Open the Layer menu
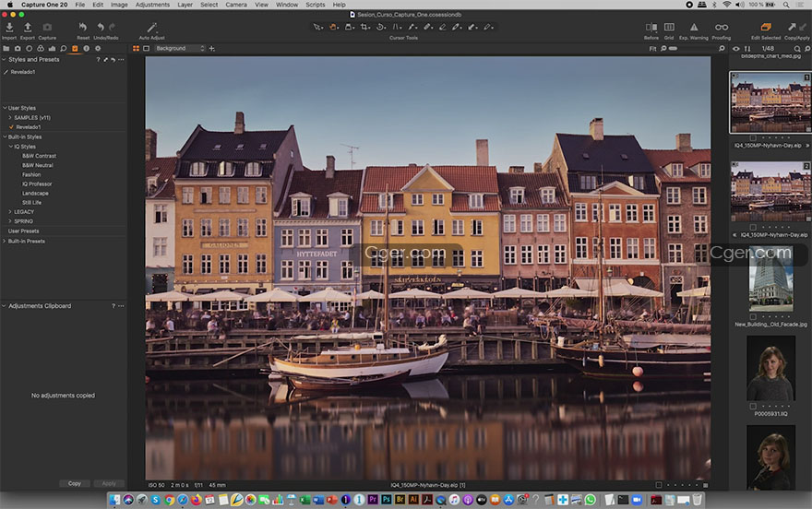 click(185, 5)
